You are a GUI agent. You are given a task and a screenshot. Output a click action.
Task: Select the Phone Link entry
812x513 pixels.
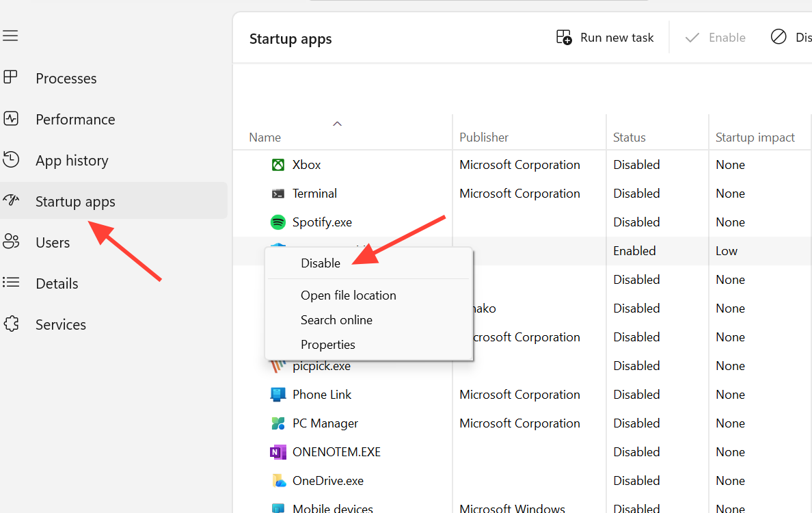point(322,395)
